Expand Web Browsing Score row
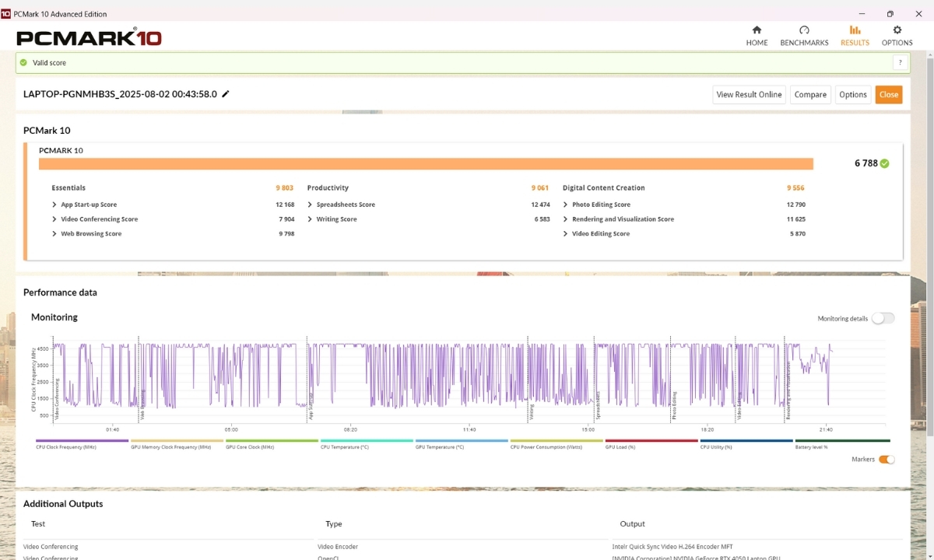 point(86,233)
